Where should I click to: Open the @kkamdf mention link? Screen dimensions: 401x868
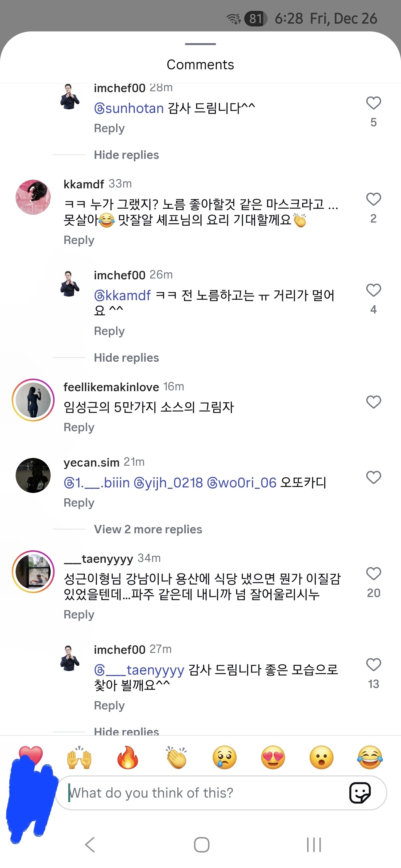(123, 295)
